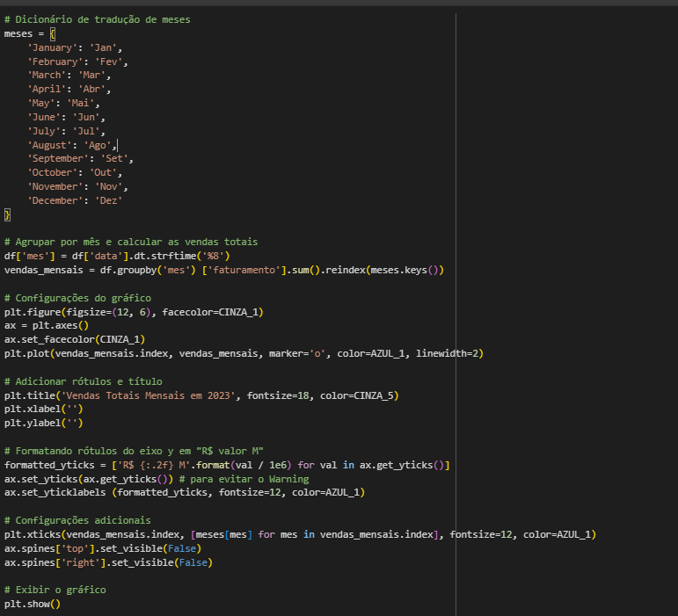Click the entry 'April': 'Abr'

[69, 89]
